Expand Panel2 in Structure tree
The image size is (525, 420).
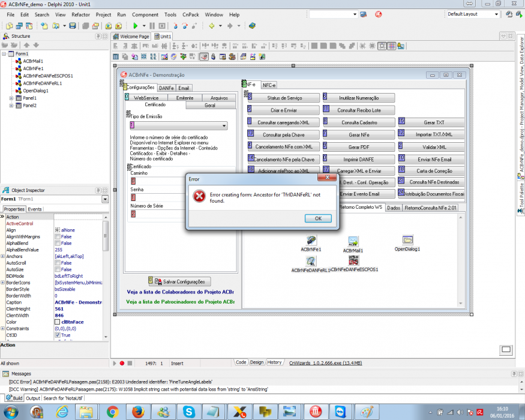click(11, 106)
